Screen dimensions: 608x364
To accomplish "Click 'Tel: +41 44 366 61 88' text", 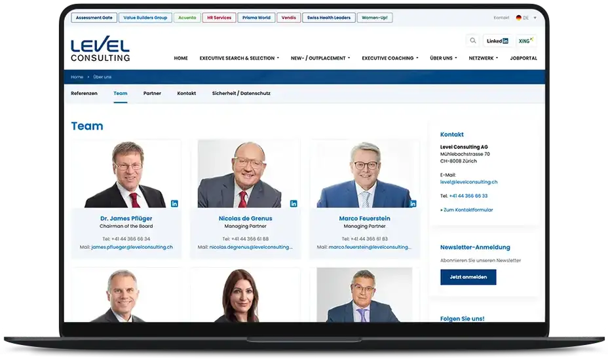I will 246,239.
